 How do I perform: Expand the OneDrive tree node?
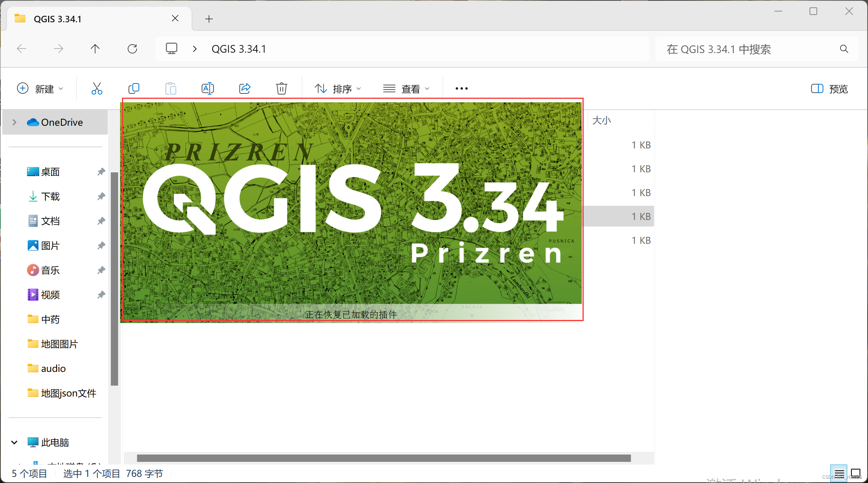point(15,122)
